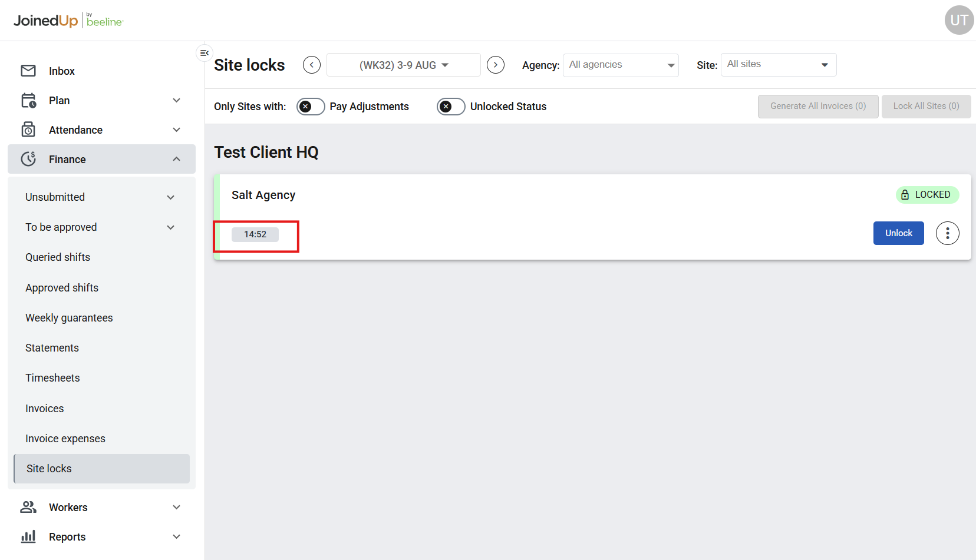Screen dimensions: 976x560
Task: Open the week selector (WK32) 3-9 AUG dropdown
Action: coord(404,65)
